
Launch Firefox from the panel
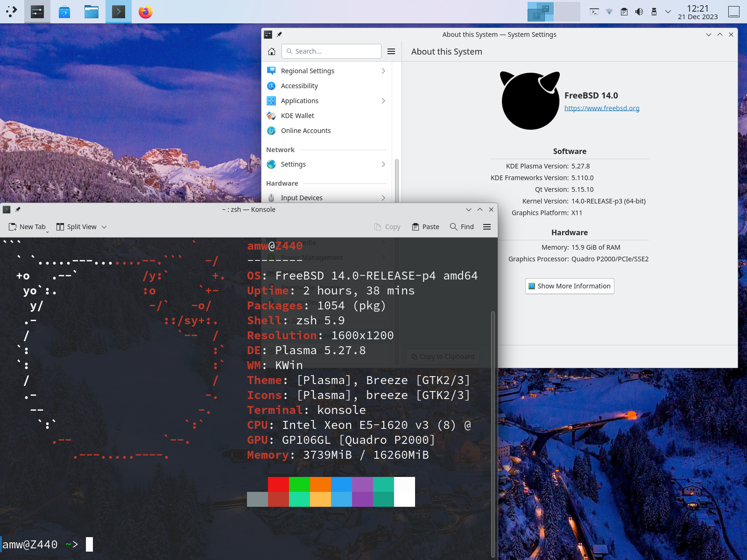146,12
